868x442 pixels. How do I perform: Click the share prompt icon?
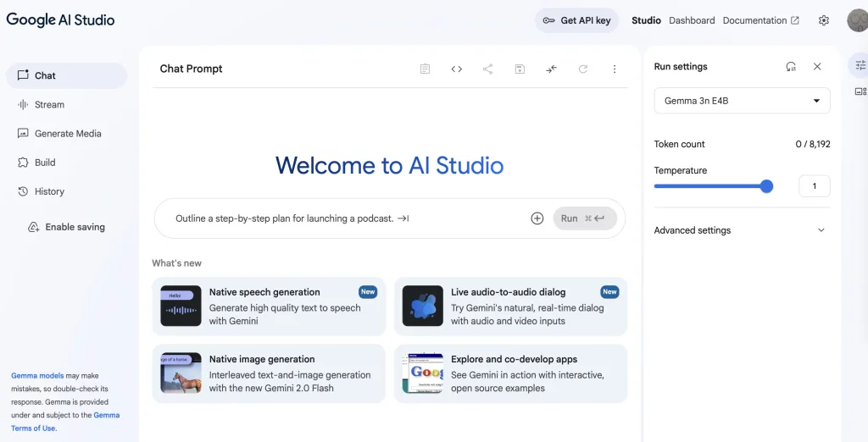(487, 69)
